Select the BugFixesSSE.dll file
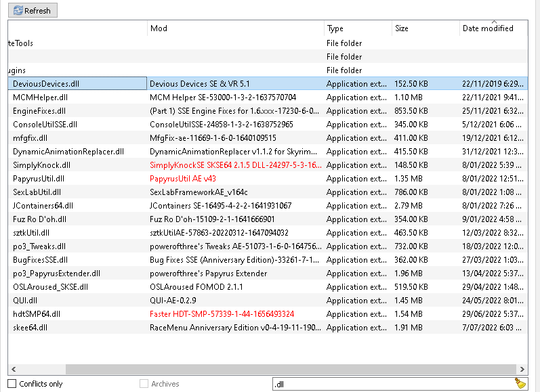The image size is (540, 392). tap(40, 260)
